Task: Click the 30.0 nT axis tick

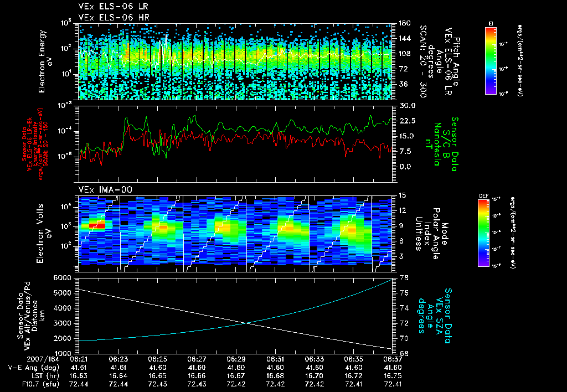Action: (x=407, y=106)
